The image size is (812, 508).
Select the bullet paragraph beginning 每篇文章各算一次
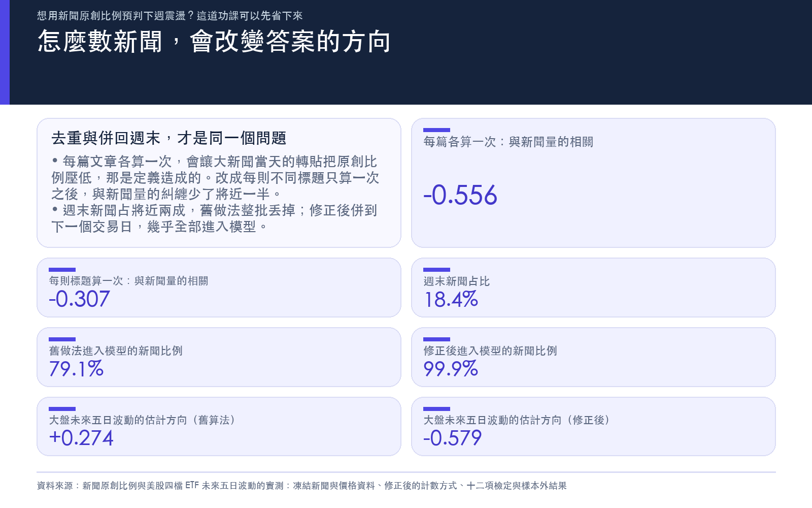215,178
